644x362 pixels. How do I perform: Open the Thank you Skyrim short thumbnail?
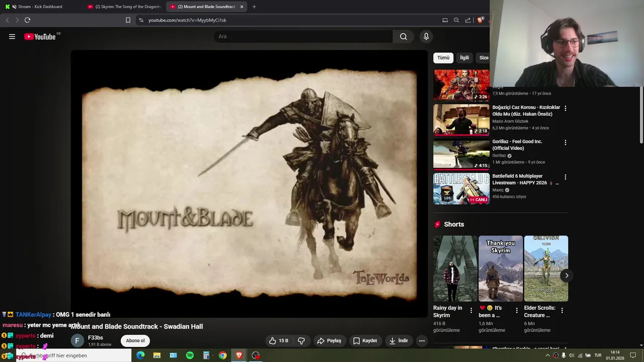501,268
